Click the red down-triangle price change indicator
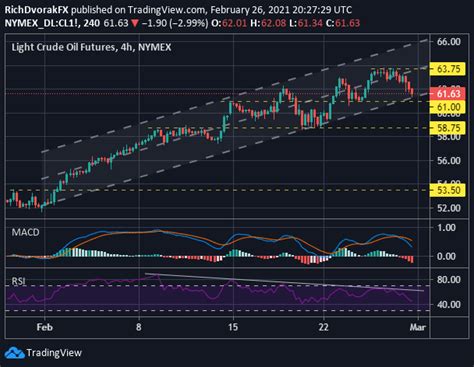 [x=135, y=23]
